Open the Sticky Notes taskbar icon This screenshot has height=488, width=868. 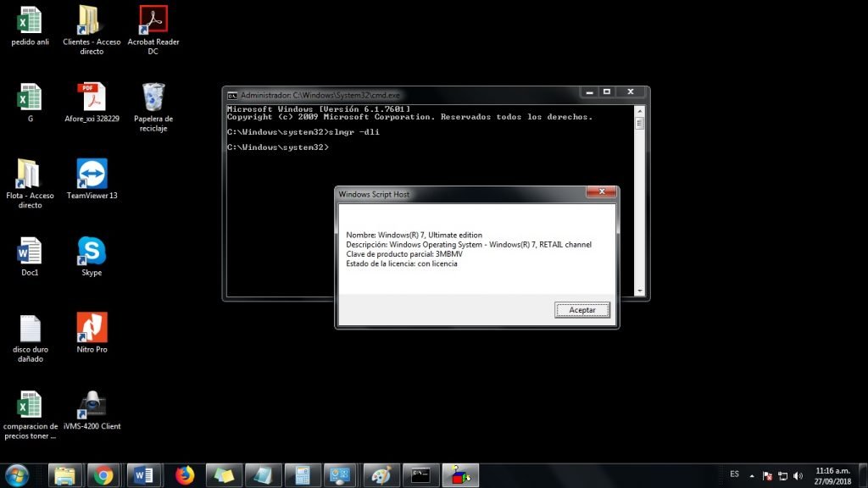click(x=224, y=476)
